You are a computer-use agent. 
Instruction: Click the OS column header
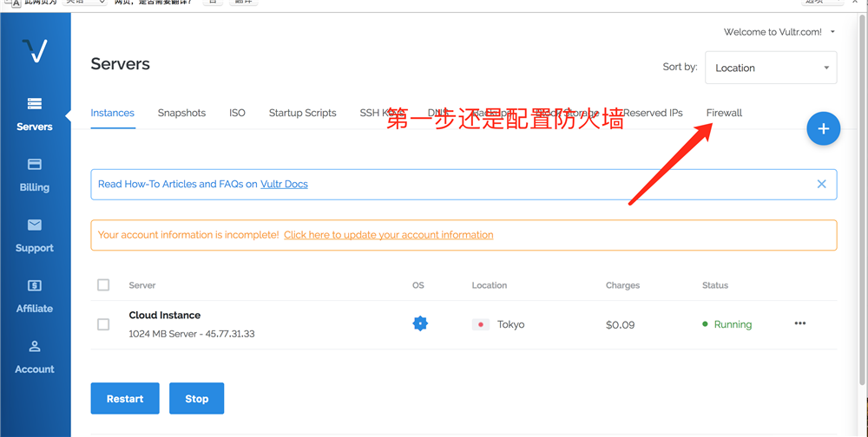(418, 285)
